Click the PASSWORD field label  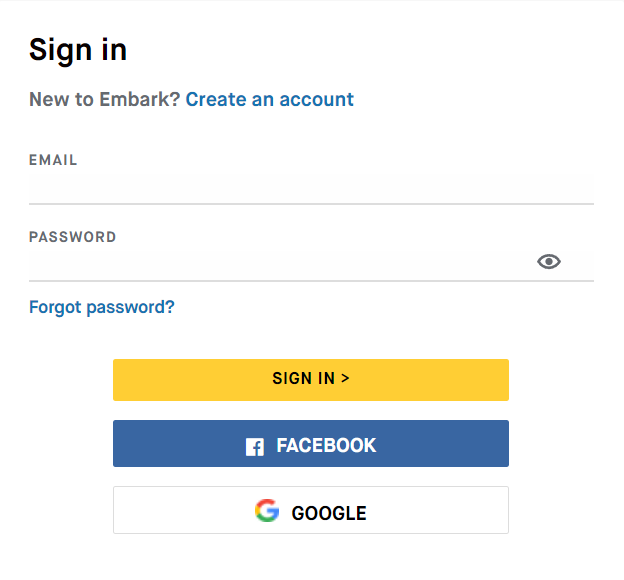[x=72, y=237]
